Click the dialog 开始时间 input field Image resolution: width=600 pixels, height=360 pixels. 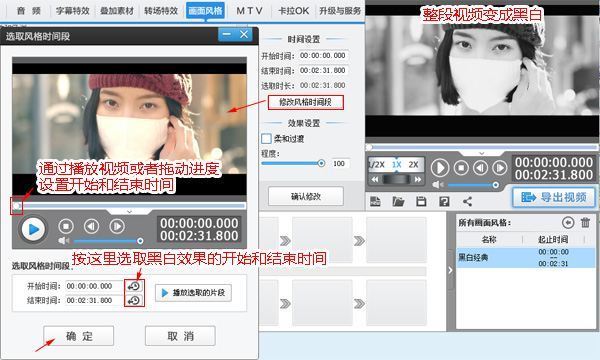pos(93,286)
